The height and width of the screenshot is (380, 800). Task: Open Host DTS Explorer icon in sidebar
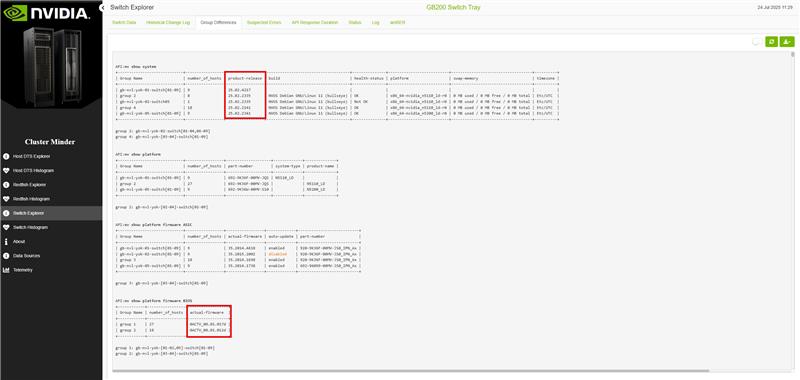(6, 156)
